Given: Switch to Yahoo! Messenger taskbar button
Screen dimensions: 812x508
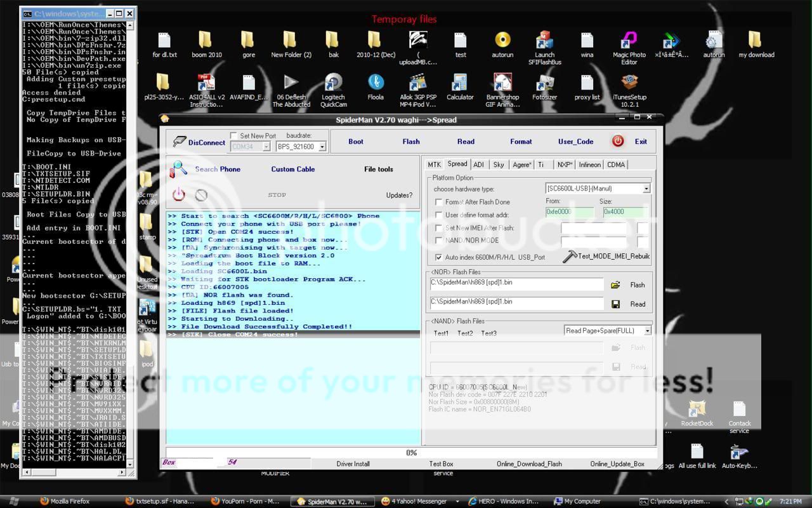Looking at the screenshot, I should [x=419, y=501].
